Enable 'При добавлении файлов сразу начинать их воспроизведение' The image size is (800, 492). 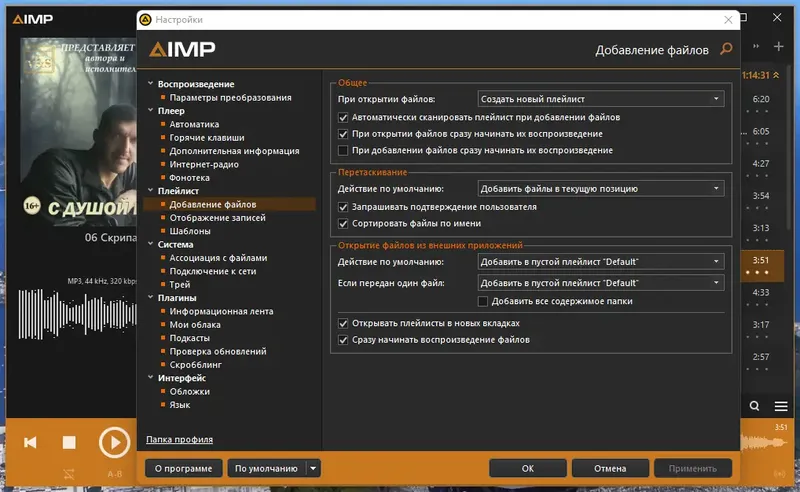click(x=343, y=151)
